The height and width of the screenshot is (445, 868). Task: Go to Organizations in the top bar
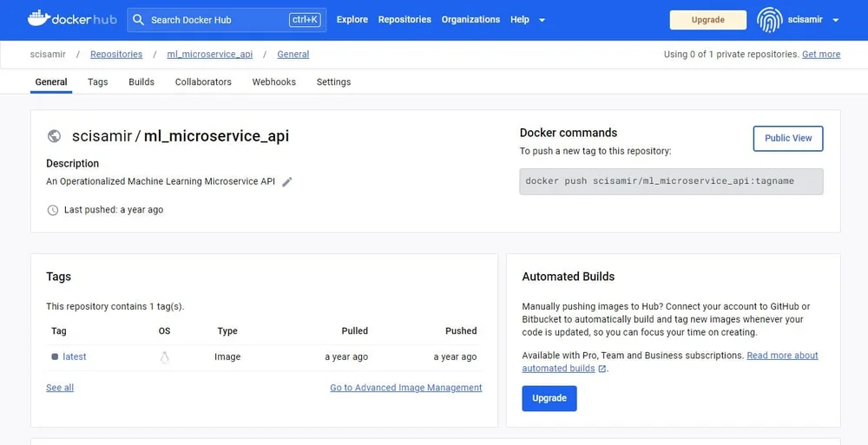[x=470, y=19]
